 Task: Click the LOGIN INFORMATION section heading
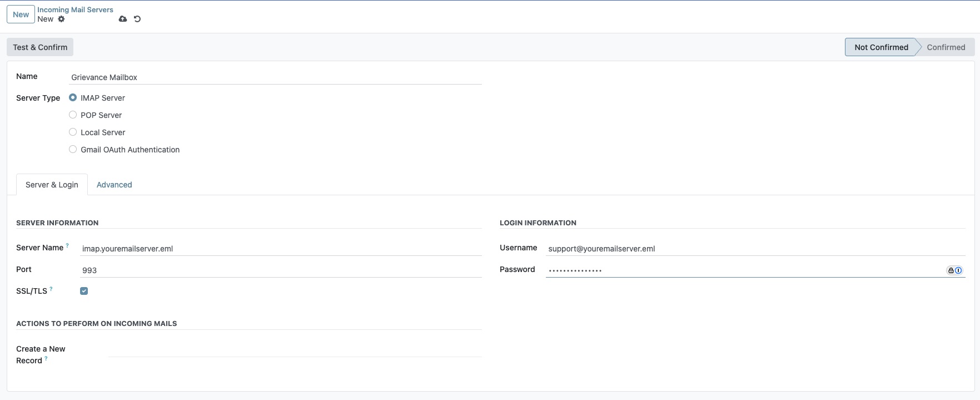pos(538,223)
